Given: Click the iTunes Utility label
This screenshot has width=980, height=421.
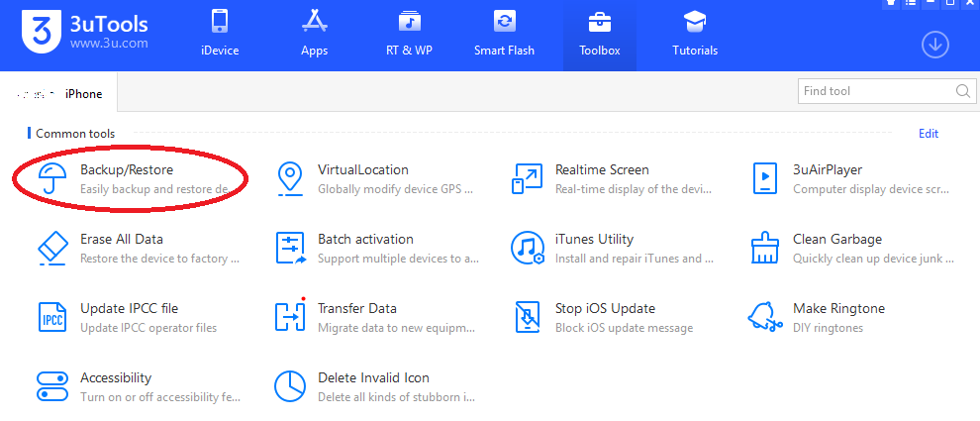Looking at the screenshot, I should [x=594, y=239].
